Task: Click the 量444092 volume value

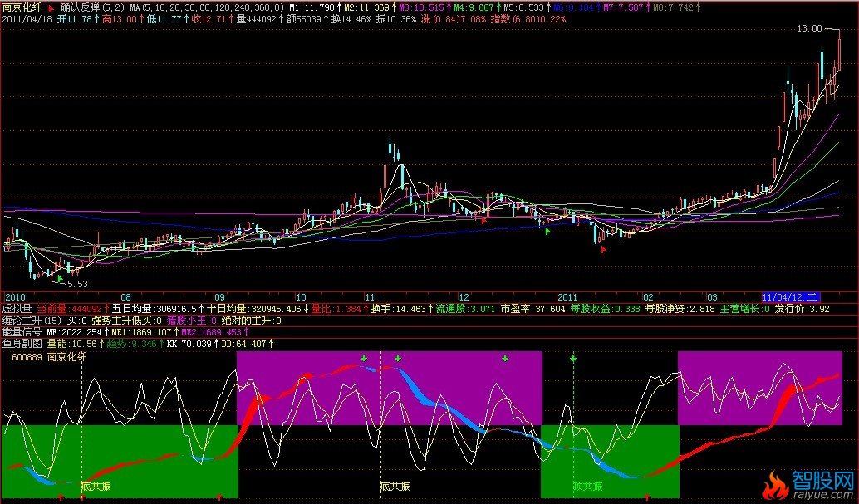Action: point(256,19)
